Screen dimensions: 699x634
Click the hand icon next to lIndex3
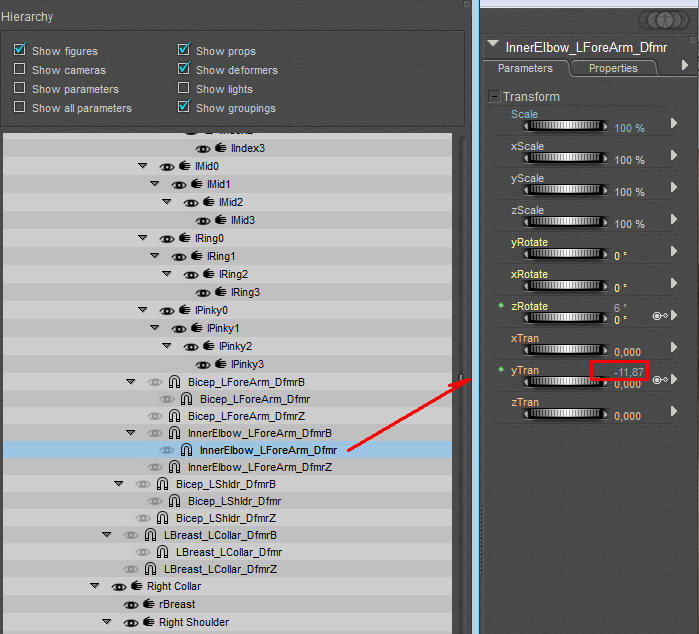coord(221,148)
